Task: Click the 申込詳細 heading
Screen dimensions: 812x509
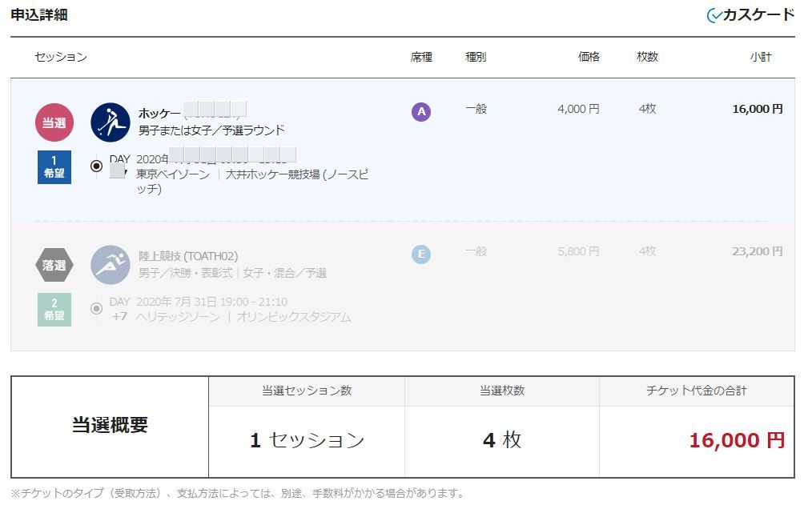Action: pyautogui.click(x=39, y=14)
